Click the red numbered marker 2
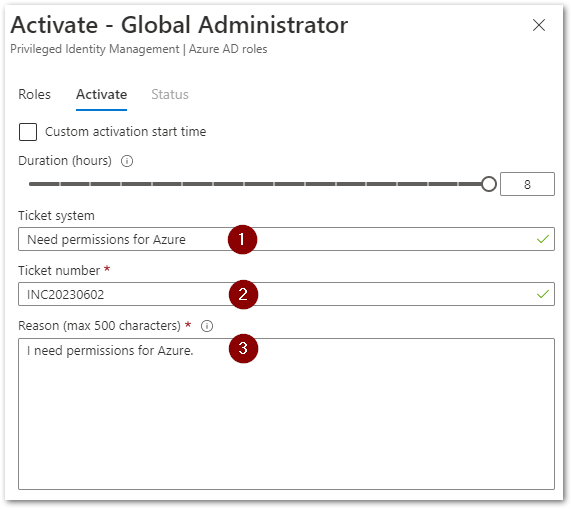 243,294
